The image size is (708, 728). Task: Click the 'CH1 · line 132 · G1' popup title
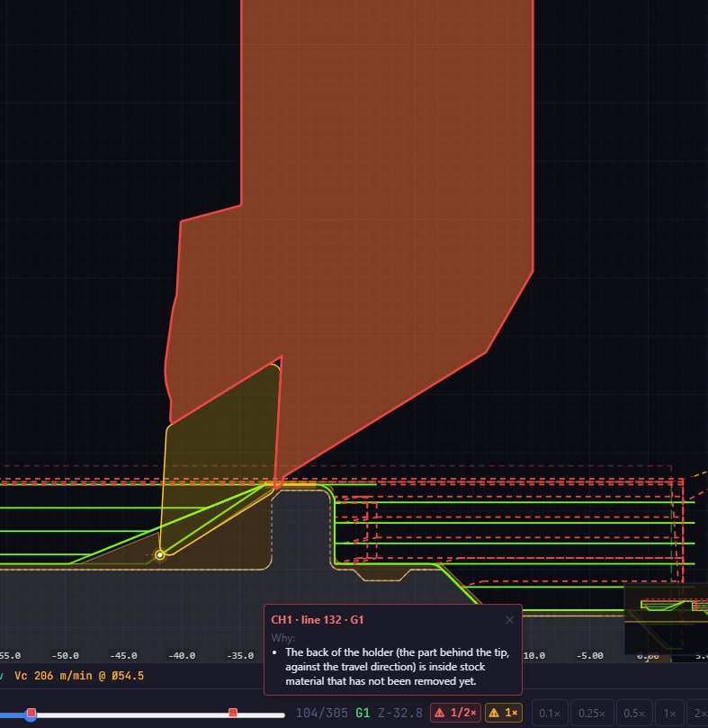pos(317,620)
